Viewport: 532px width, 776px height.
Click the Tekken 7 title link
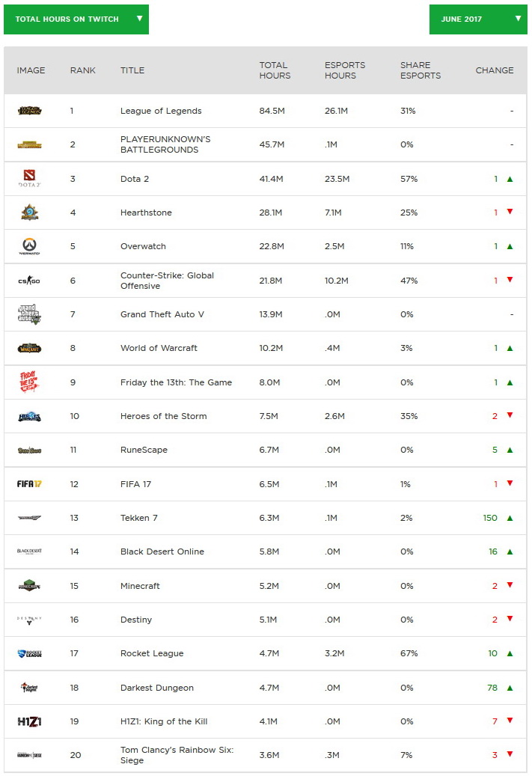pos(139,518)
